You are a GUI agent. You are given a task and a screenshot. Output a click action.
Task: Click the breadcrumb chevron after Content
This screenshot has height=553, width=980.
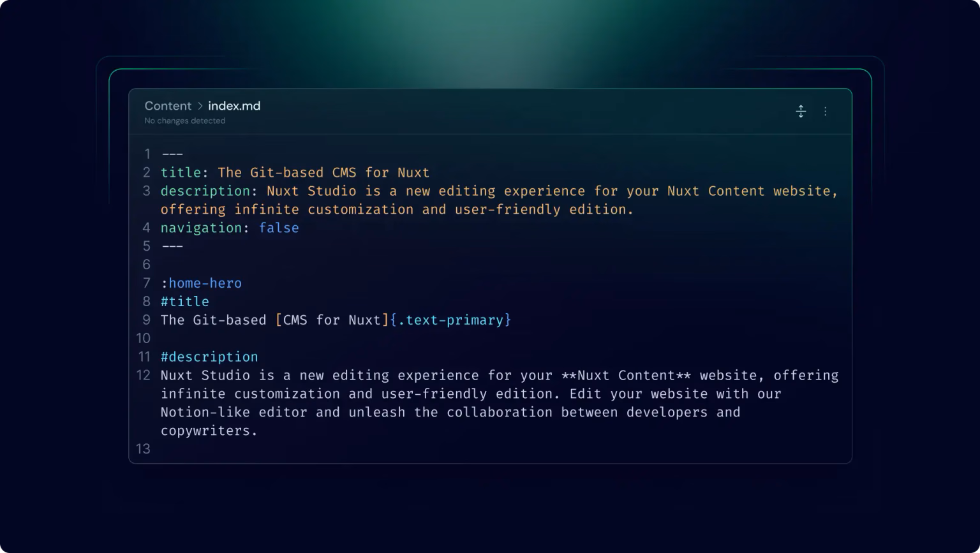(x=200, y=106)
